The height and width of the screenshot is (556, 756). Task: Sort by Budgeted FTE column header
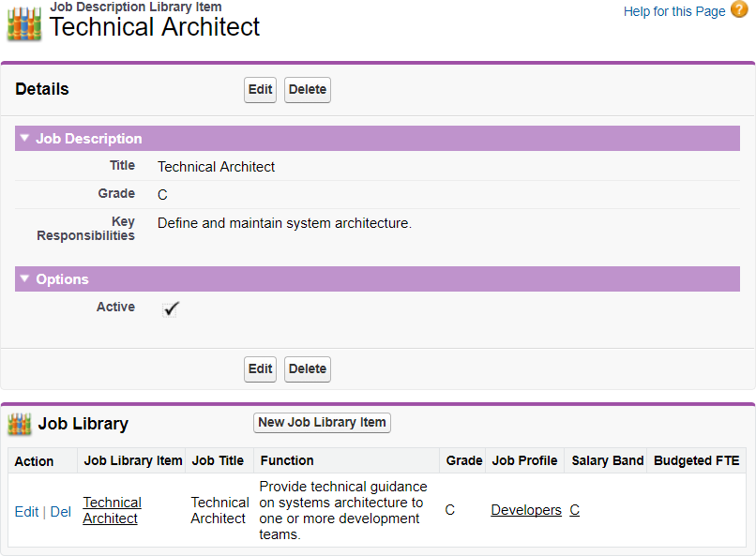click(x=696, y=460)
